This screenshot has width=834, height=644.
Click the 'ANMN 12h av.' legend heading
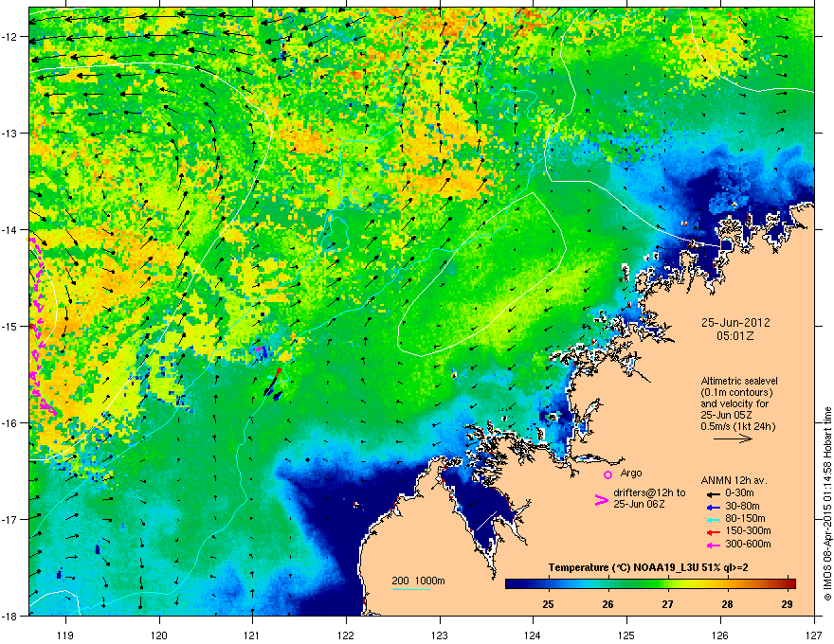coord(734,480)
